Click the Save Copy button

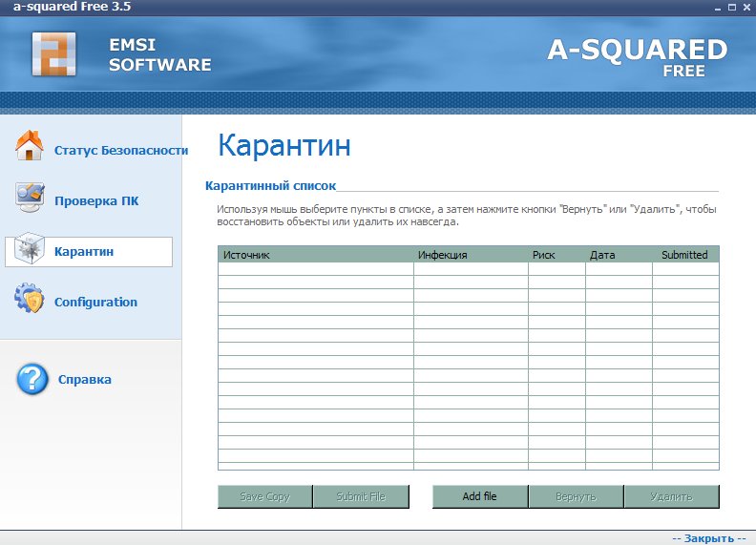265,496
